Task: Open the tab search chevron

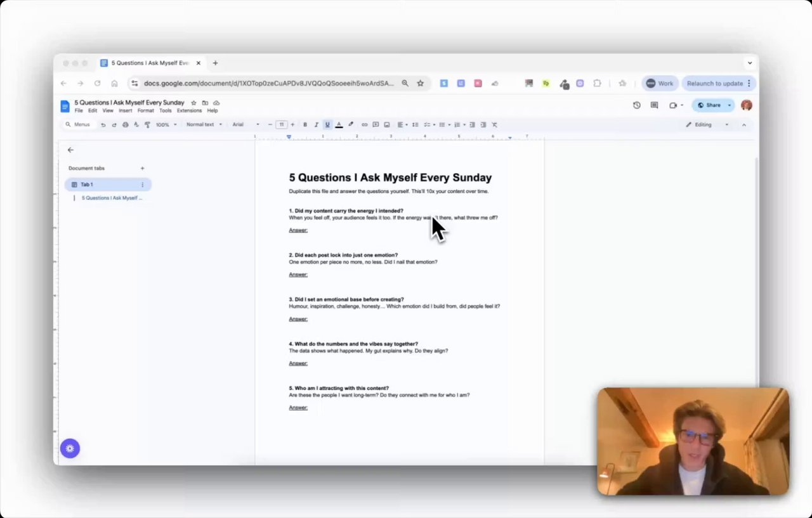Action: click(x=750, y=63)
